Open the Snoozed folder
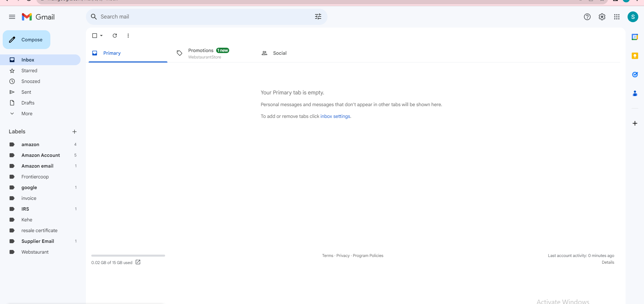The height and width of the screenshot is (304, 644). [40, 81]
